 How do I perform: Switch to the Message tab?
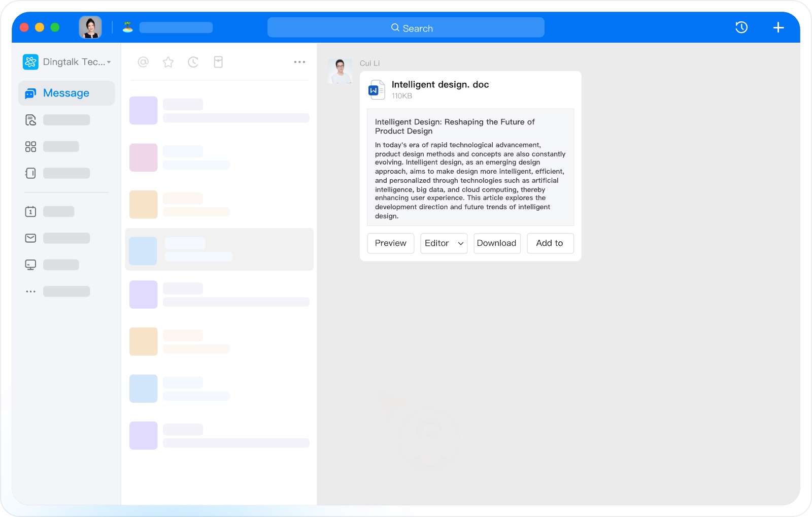pos(66,93)
